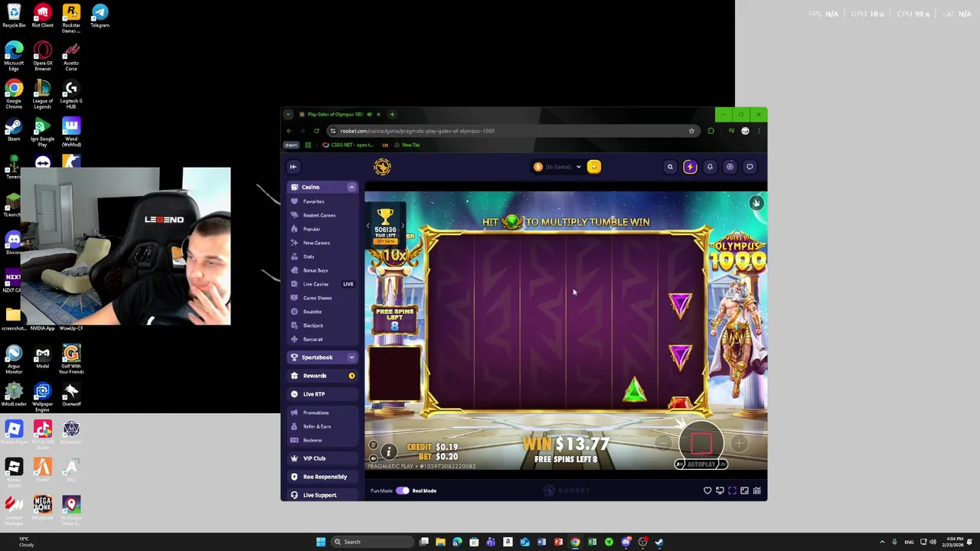Open Telegram desktop icon
The height and width of the screenshot is (551, 980).
click(100, 15)
